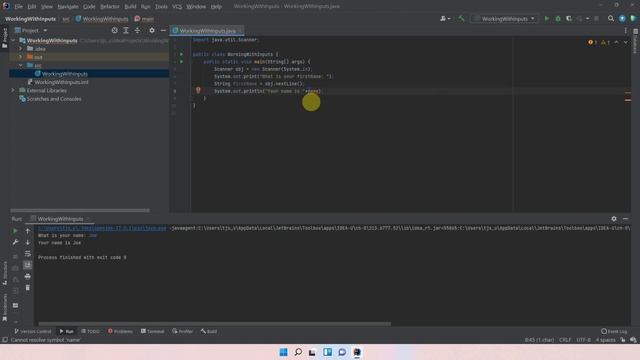Expand all icon in Project panel header

click(x=126, y=30)
